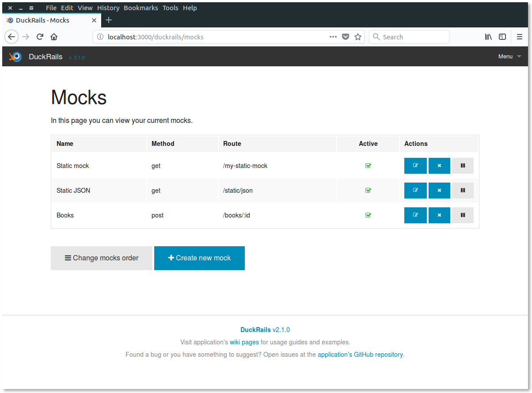This screenshot has height=393, width=532.
Task: Bookmark this page with the star icon
Action: click(x=358, y=37)
